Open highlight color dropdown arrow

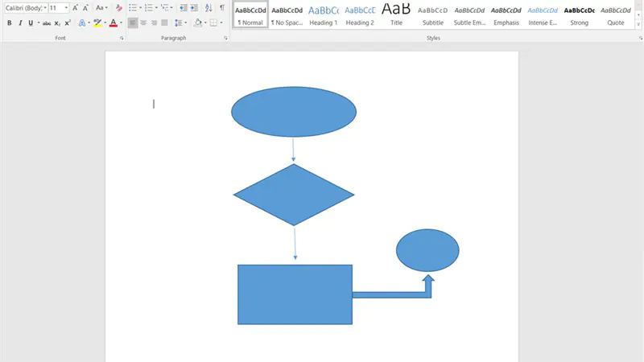coord(105,23)
